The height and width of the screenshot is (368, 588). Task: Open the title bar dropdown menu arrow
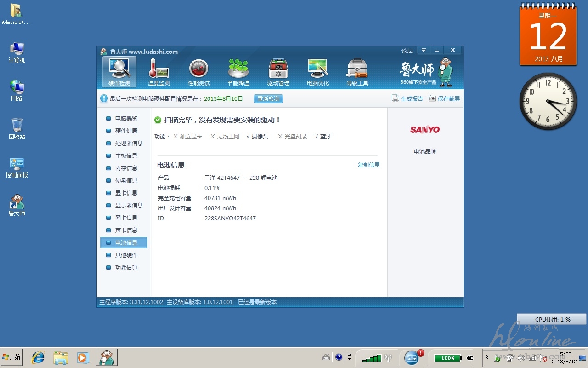pyautogui.click(x=424, y=51)
